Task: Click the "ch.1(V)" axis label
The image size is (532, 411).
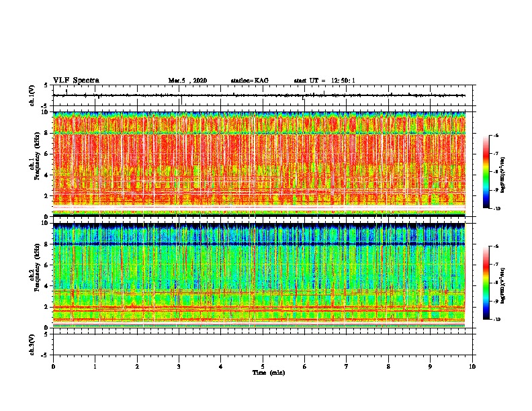Action: (x=32, y=95)
